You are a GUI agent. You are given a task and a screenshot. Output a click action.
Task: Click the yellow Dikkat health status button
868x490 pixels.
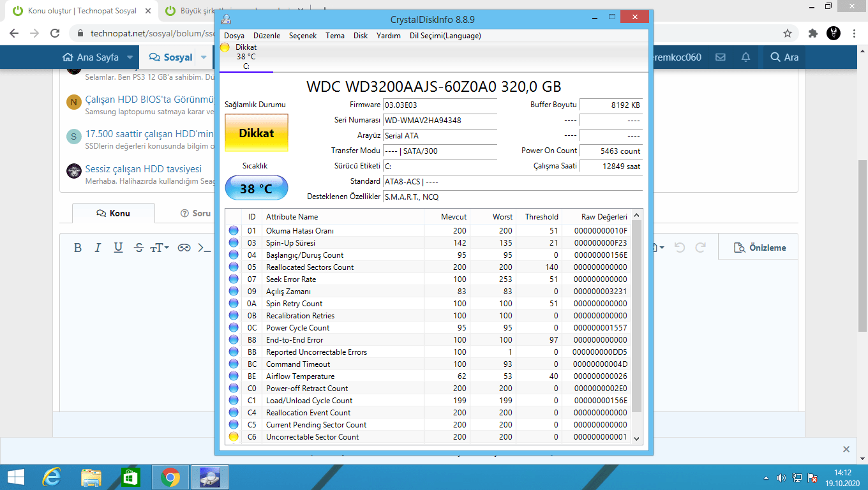click(x=257, y=133)
